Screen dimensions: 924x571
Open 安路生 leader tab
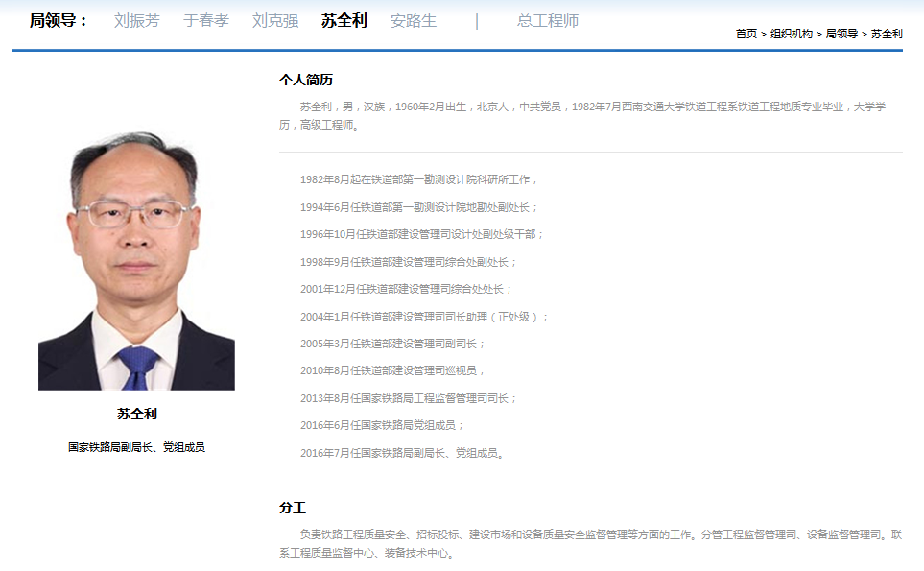point(414,20)
